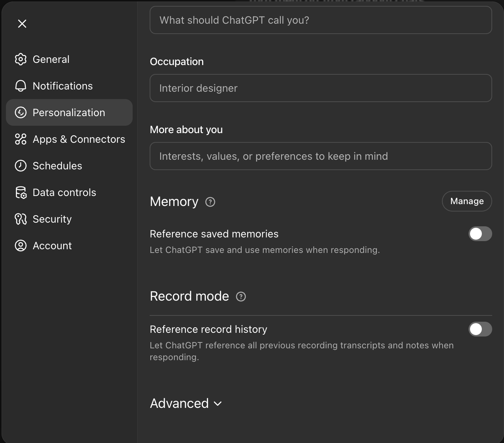Open the Account settings tab
Viewport: 504px width, 443px height.
pos(69,246)
